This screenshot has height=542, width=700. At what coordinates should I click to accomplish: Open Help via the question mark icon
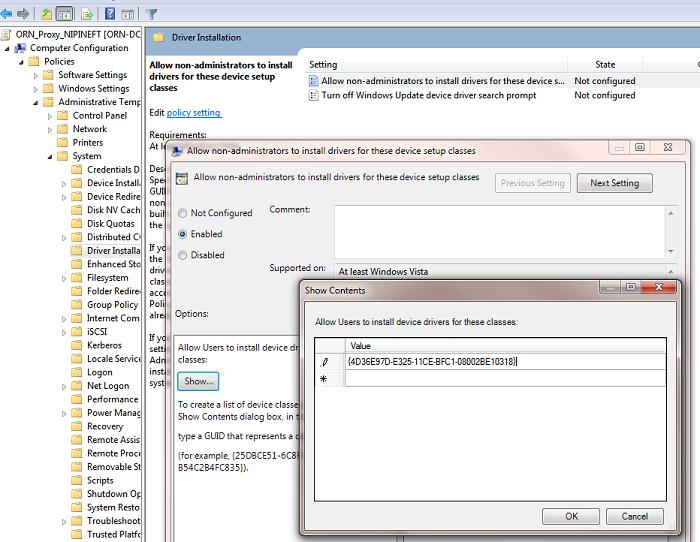110,14
